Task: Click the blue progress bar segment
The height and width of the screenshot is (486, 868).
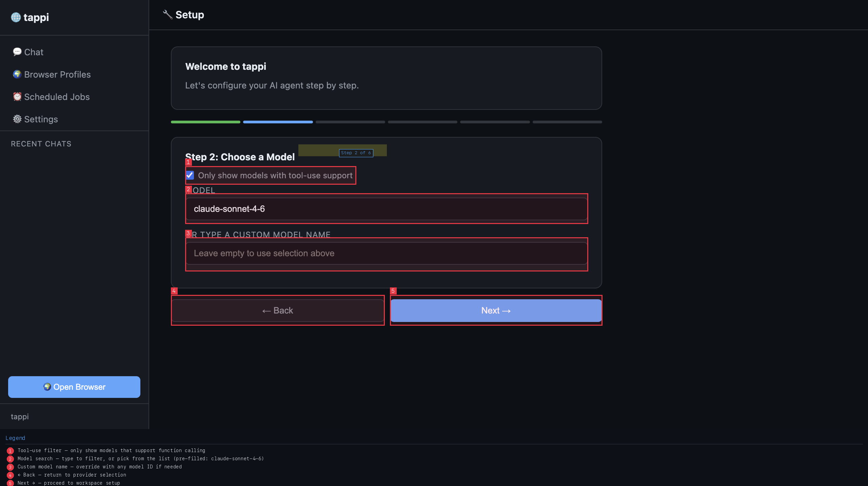Action: click(x=278, y=122)
